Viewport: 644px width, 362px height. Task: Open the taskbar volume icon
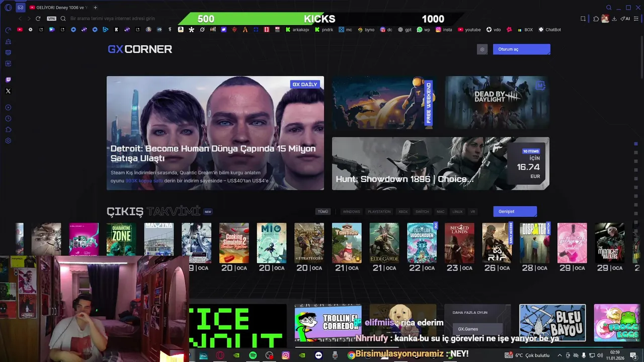pos(600,355)
